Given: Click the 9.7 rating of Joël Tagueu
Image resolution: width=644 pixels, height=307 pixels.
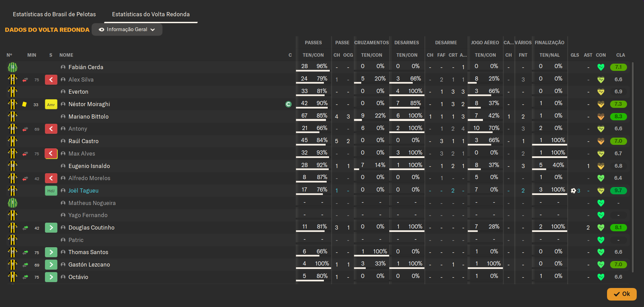Looking at the screenshot, I should 618,190.
